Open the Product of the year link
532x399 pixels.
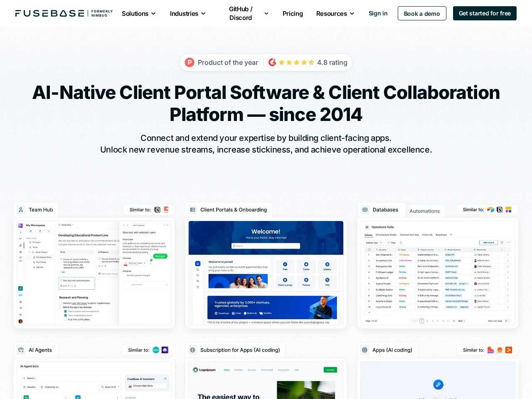coord(228,62)
